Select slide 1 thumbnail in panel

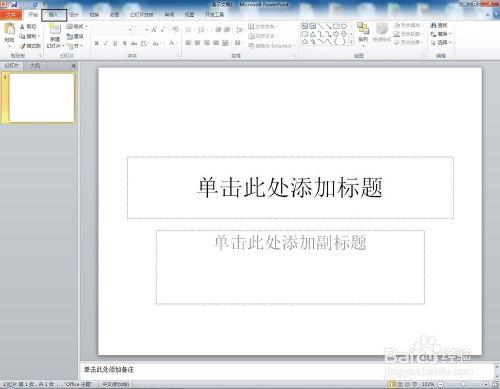click(41, 98)
